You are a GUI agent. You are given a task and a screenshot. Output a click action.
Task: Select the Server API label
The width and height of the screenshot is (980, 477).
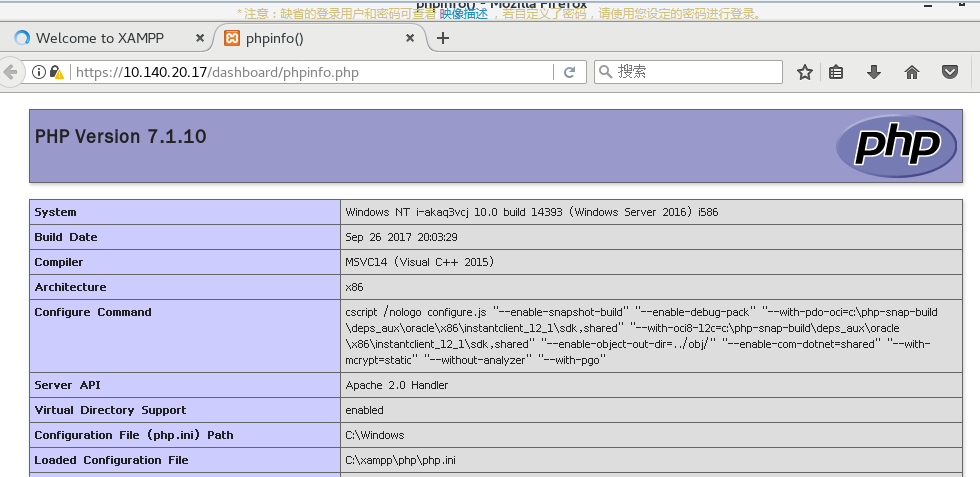68,385
